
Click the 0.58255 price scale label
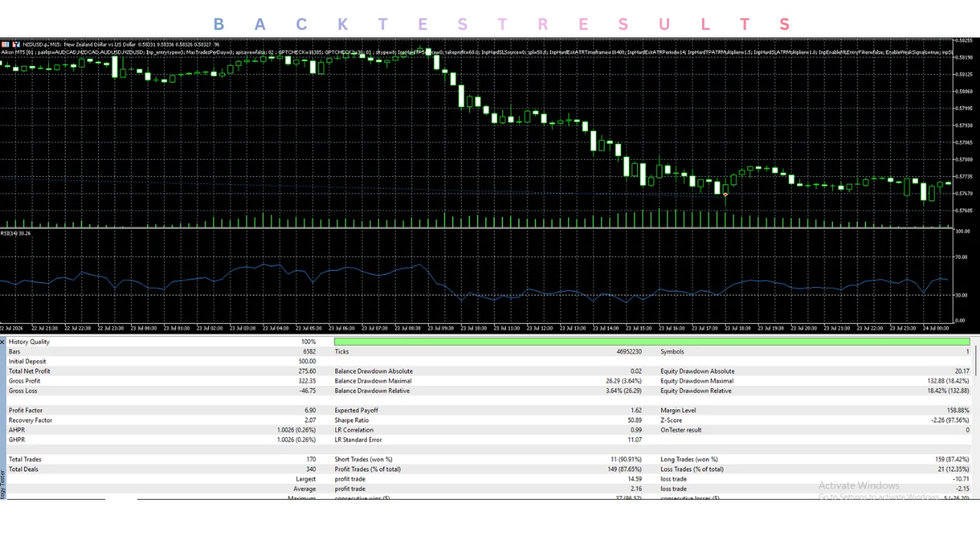point(963,40)
